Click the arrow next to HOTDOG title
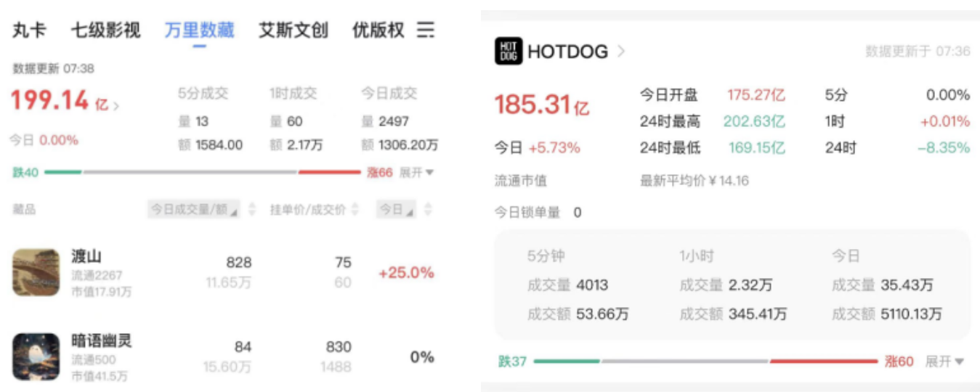Image resolution: width=980 pixels, height=392 pixels. point(621,52)
